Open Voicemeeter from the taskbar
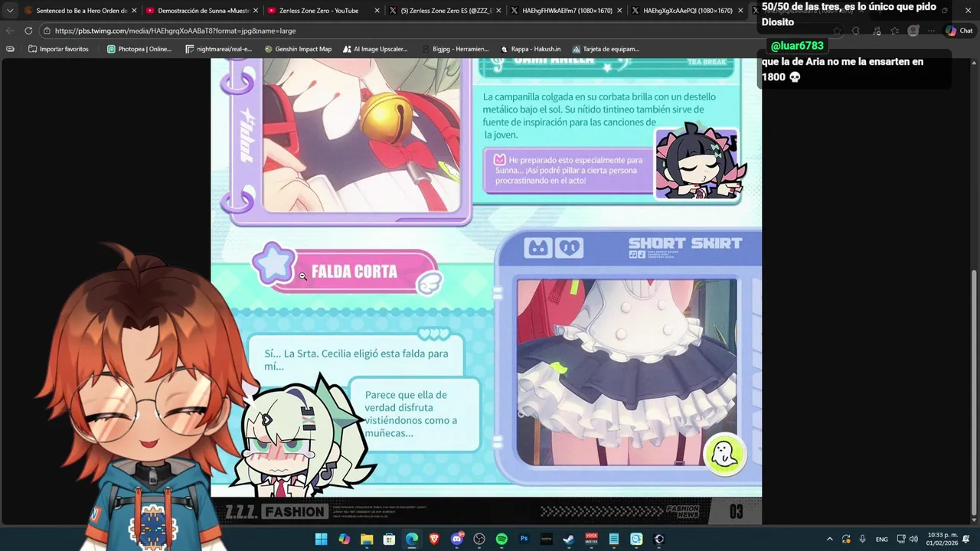Image resolution: width=980 pixels, height=551 pixels. pyautogui.click(x=592, y=539)
